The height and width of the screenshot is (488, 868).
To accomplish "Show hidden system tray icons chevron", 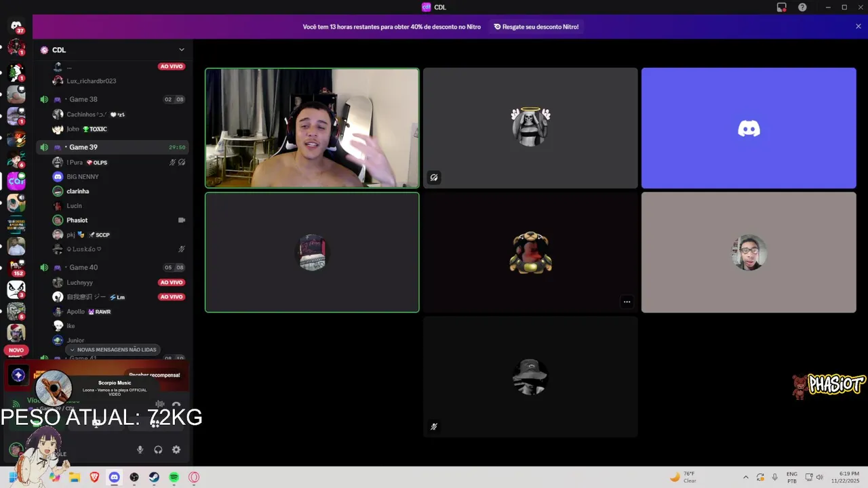I will click(x=746, y=477).
